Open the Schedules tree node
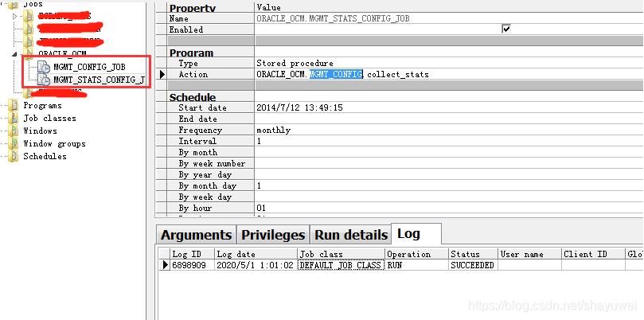This screenshot has width=644, height=320. click(45, 157)
